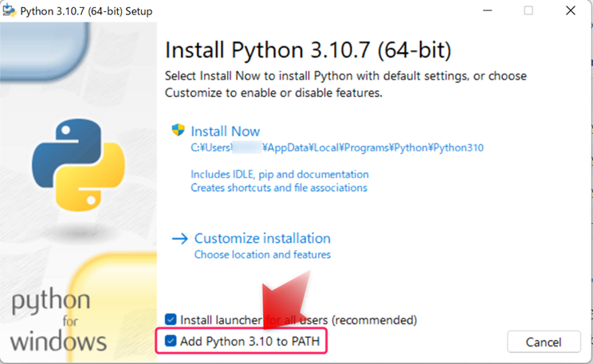Screen dimensions: 593x364
Task: Click the "Install launcher for all users" label
Action: (x=298, y=320)
